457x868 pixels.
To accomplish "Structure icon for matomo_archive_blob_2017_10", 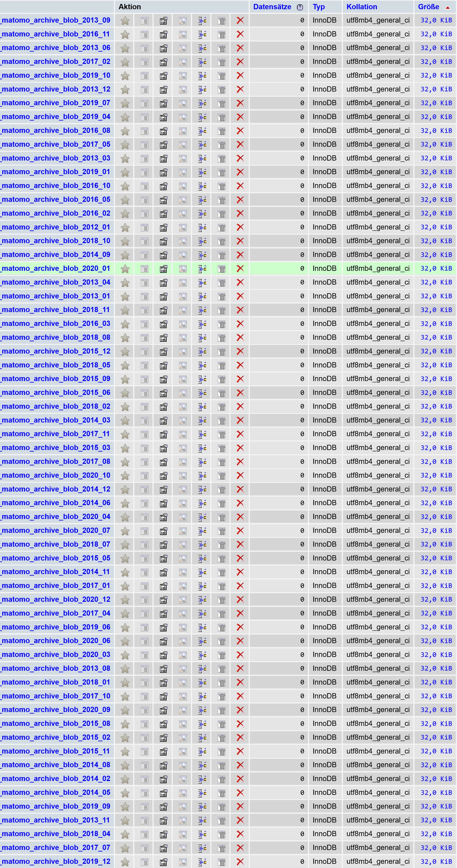I will click(x=163, y=696).
